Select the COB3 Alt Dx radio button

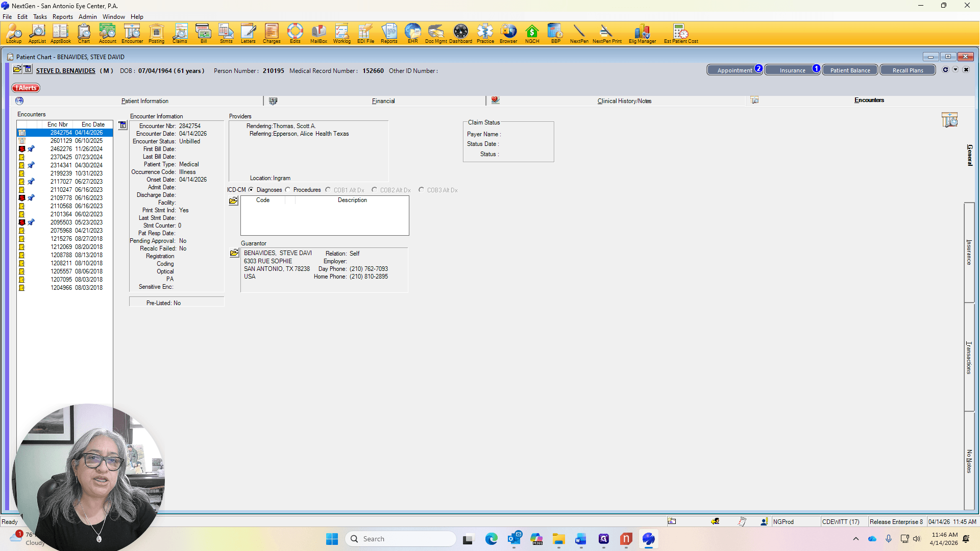coord(422,190)
